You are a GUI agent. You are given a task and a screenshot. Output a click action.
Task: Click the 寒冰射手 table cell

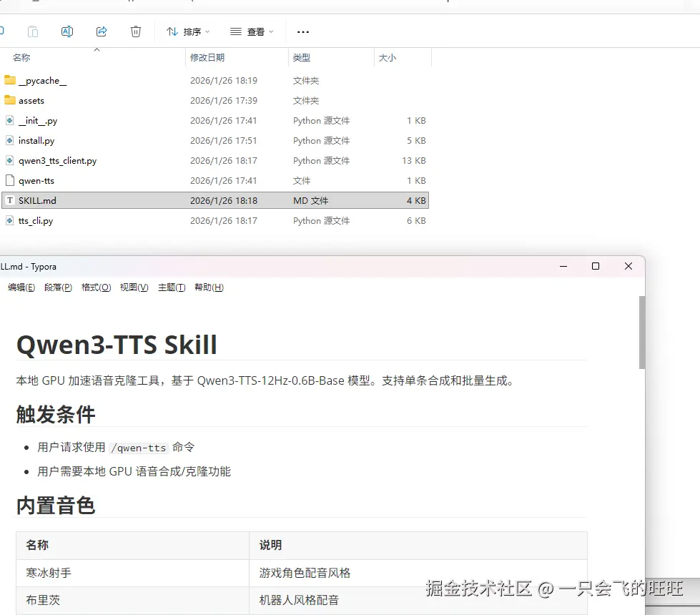pos(132,573)
